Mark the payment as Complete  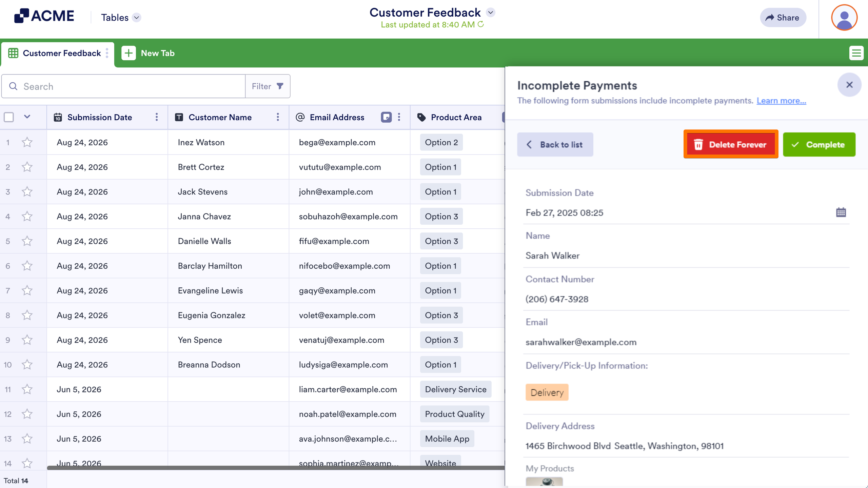819,145
